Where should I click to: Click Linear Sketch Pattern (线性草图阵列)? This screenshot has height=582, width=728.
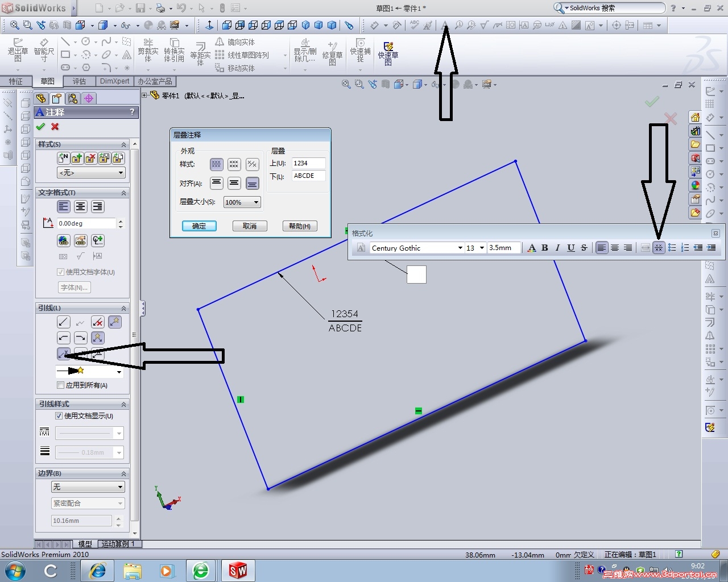[x=242, y=55]
